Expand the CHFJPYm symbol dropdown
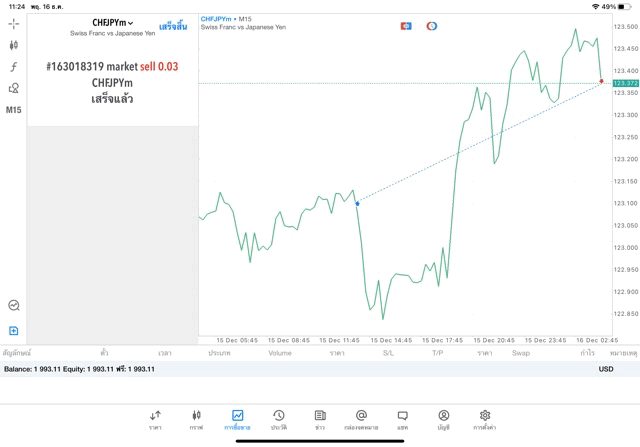 click(113, 22)
